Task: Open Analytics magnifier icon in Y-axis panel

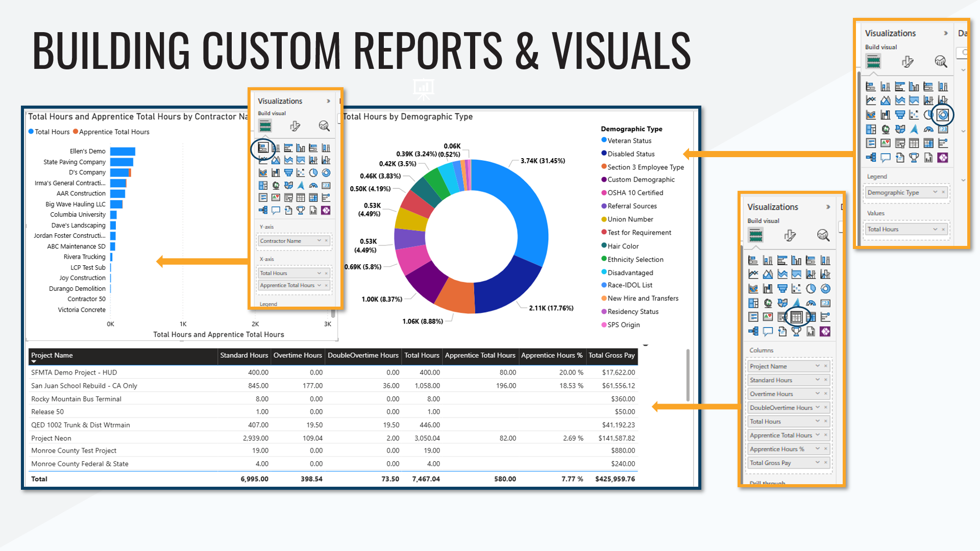Action: (x=324, y=126)
